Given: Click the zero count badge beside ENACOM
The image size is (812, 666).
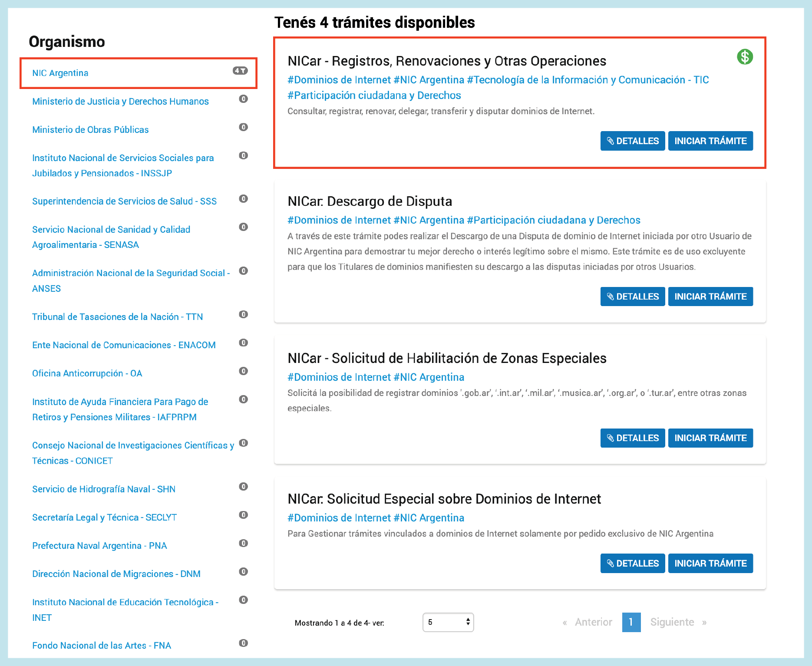Looking at the screenshot, I should [x=243, y=343].
